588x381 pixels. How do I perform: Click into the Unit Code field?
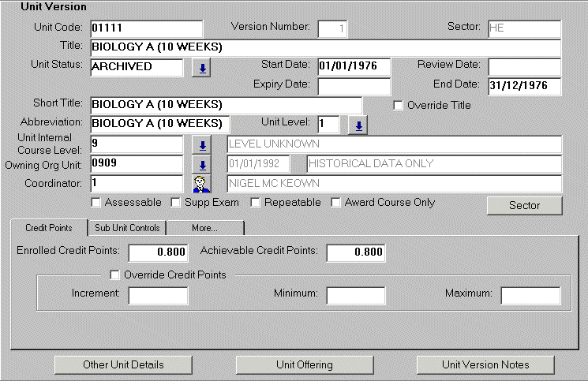145,28
